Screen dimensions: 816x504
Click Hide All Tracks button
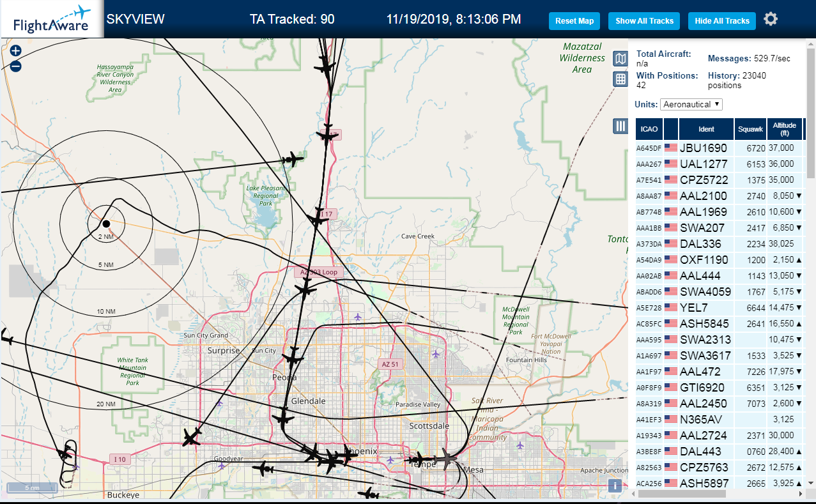(x=722, y=21)
